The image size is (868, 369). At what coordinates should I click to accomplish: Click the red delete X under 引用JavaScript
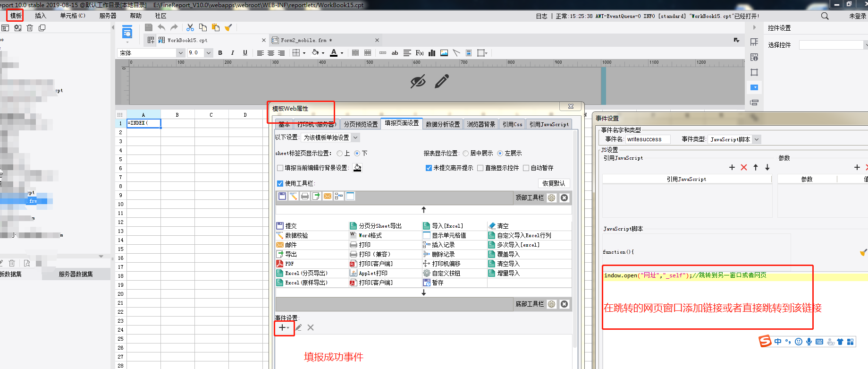click(744, 167)
